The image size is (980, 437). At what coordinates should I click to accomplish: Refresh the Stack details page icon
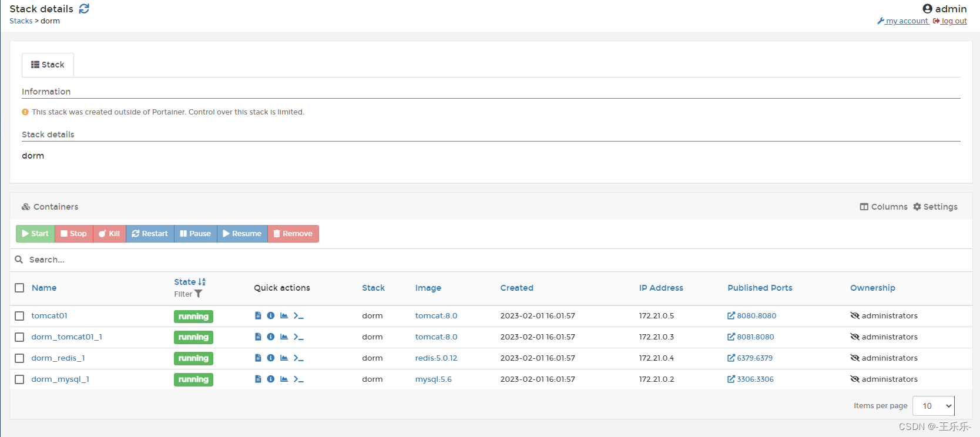point(84,9)
